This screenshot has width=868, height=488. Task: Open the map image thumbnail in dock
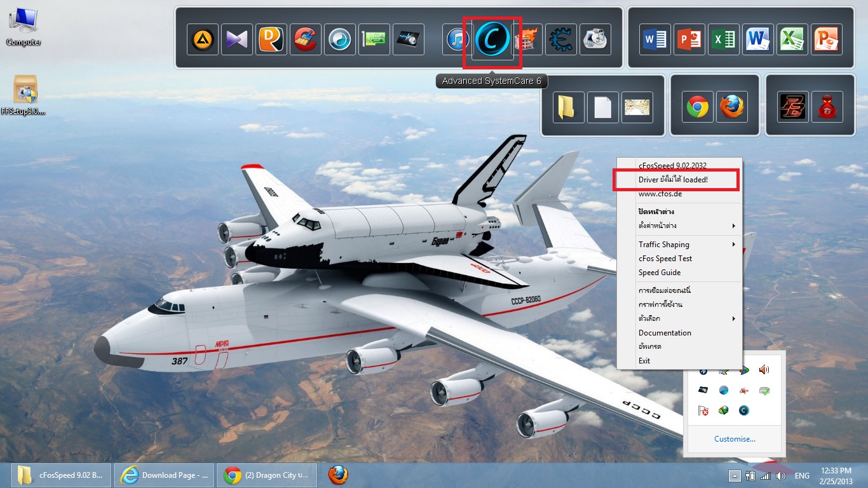tap(637, 107)
